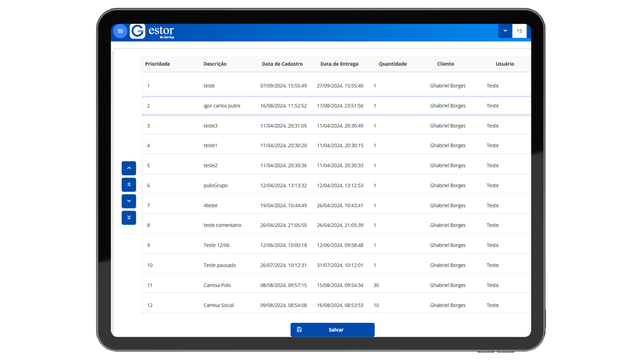Sort by Descrição column header

point(215,64)
